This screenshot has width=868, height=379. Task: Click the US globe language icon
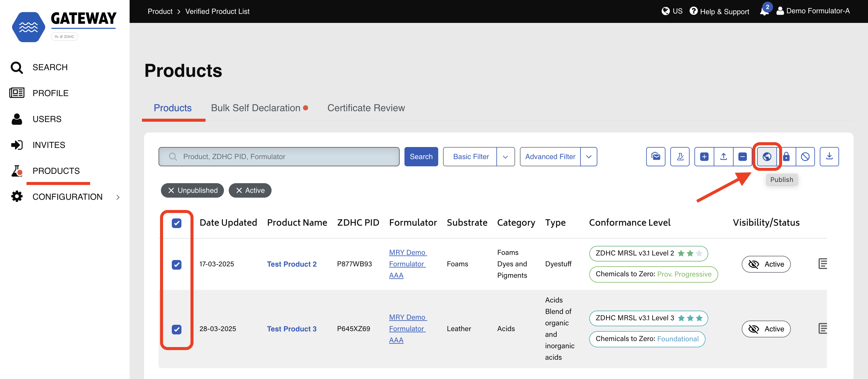[665, 11]
